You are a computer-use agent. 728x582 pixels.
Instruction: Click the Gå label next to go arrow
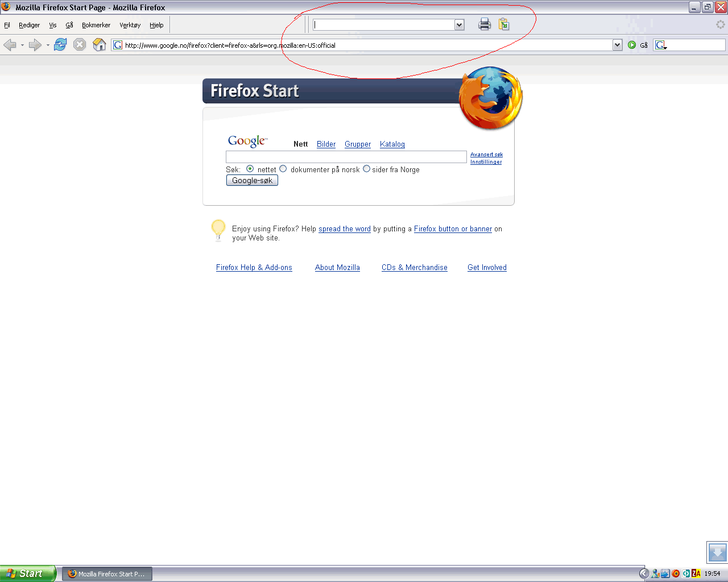(x=644, y=45)
